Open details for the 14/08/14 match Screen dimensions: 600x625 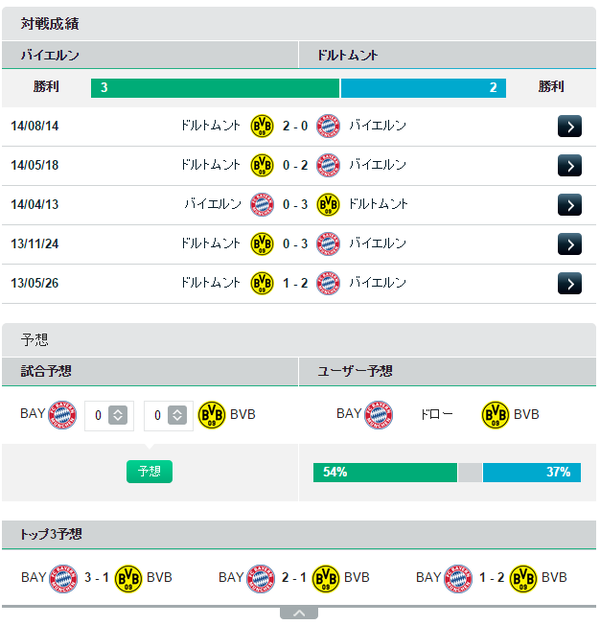tap(570, 126)
